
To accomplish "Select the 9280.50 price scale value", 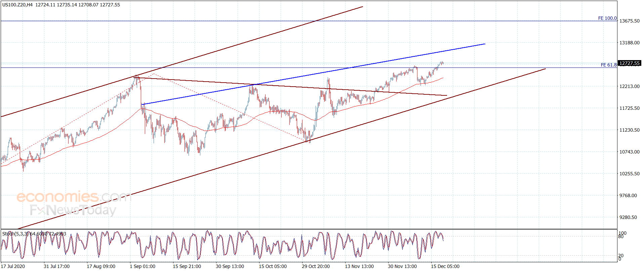I will tap(628, 217).
